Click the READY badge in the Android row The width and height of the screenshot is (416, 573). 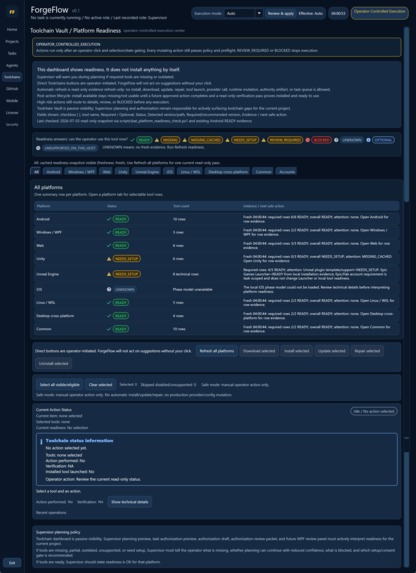tap(121, 219)
